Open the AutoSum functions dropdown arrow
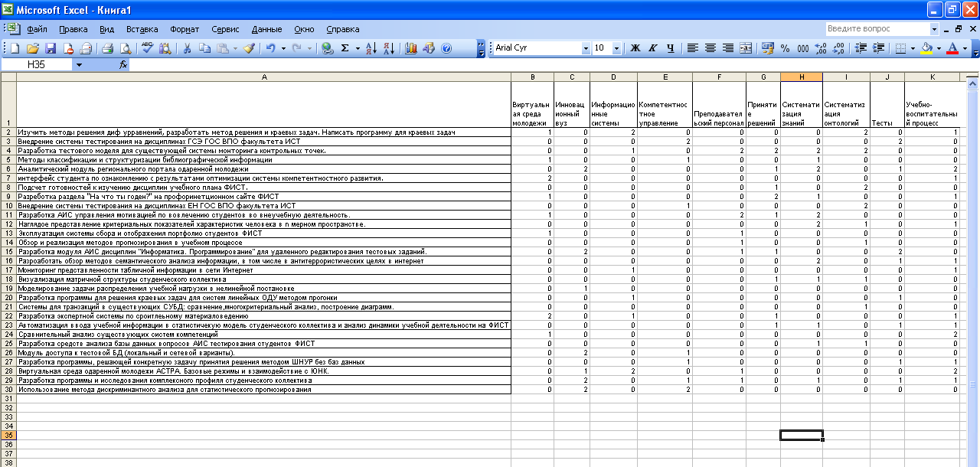Image resolution: width=980 pixels, height=467 pixels. click(358, 47)
